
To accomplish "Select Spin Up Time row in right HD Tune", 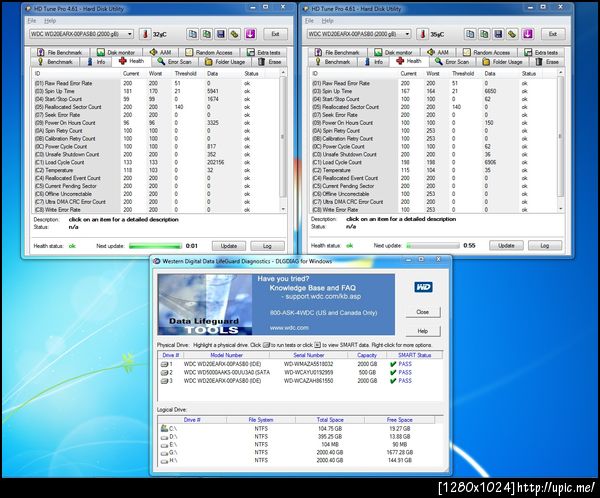I will coord(434,91).
